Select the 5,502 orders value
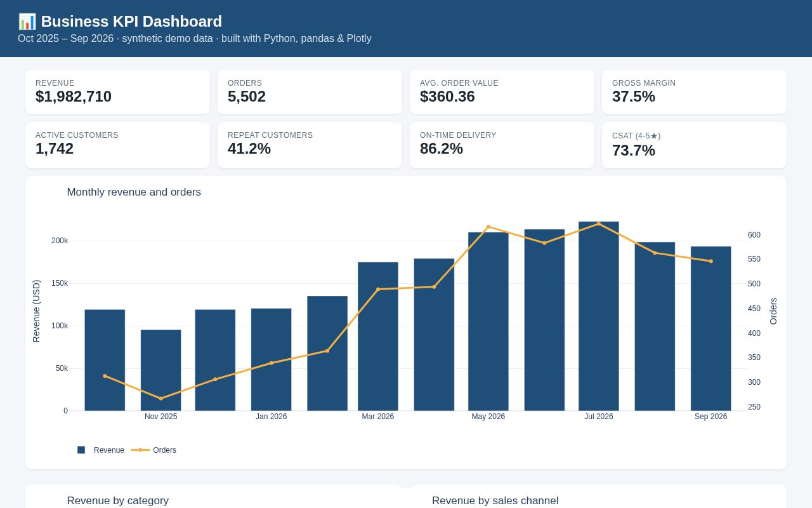 247,97
